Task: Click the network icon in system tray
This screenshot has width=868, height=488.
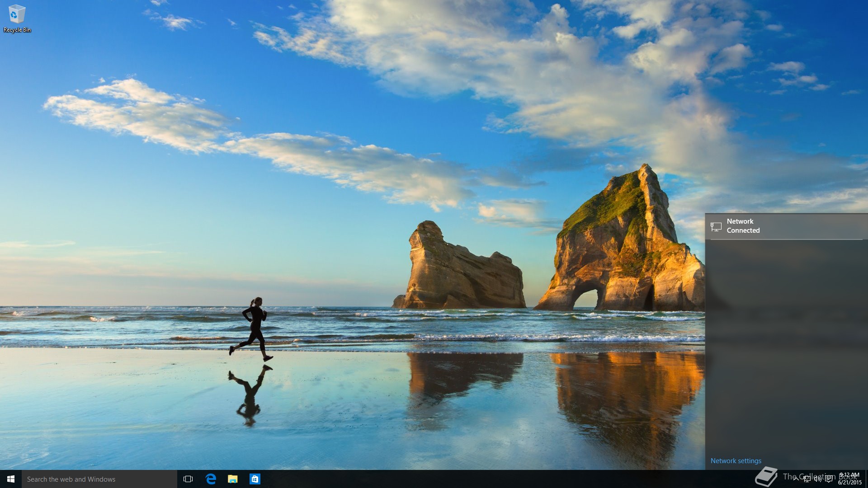Action: pos(807,479)
